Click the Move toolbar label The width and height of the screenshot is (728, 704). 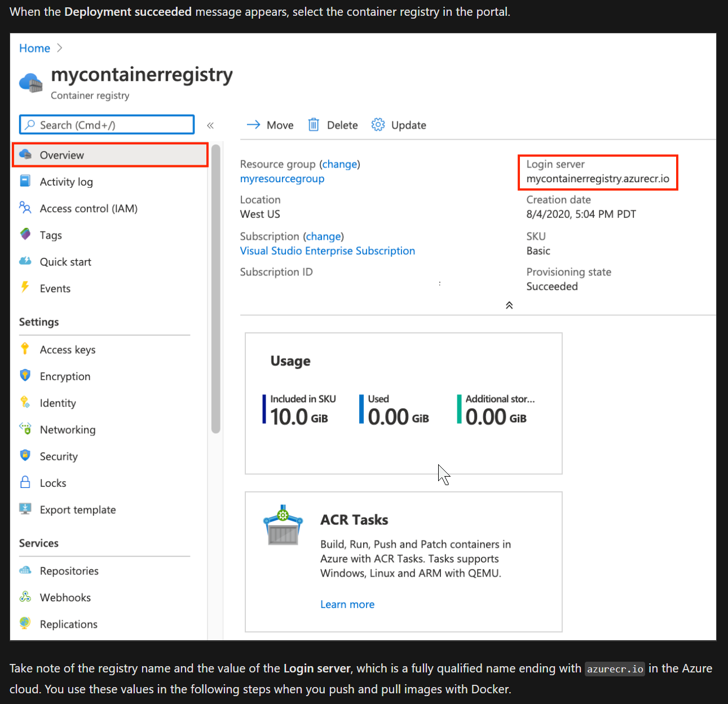[x=280, y=125]
